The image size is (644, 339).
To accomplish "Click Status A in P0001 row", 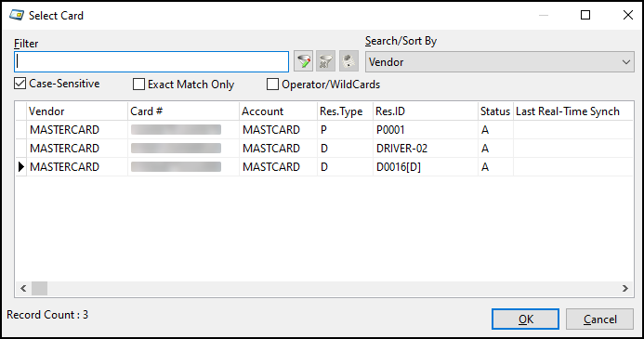I will [x=485, y=130].
